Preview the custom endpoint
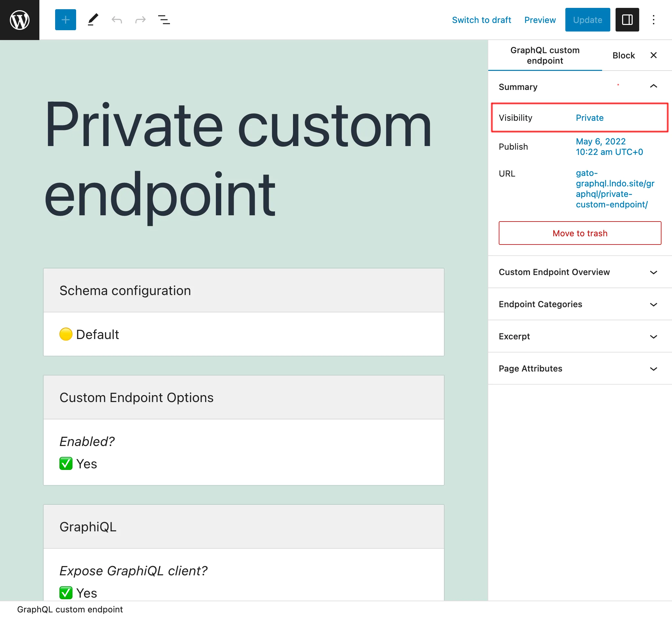 (540, 20)
